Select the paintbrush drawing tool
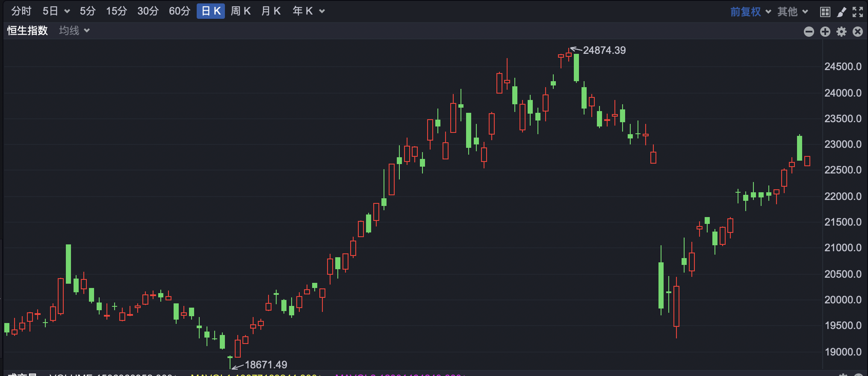 click(x=841, y=12)
